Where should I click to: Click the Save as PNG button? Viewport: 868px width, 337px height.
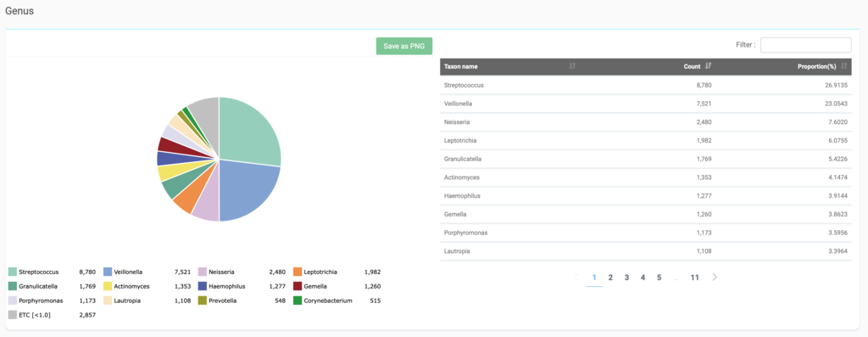pos(404,46)
